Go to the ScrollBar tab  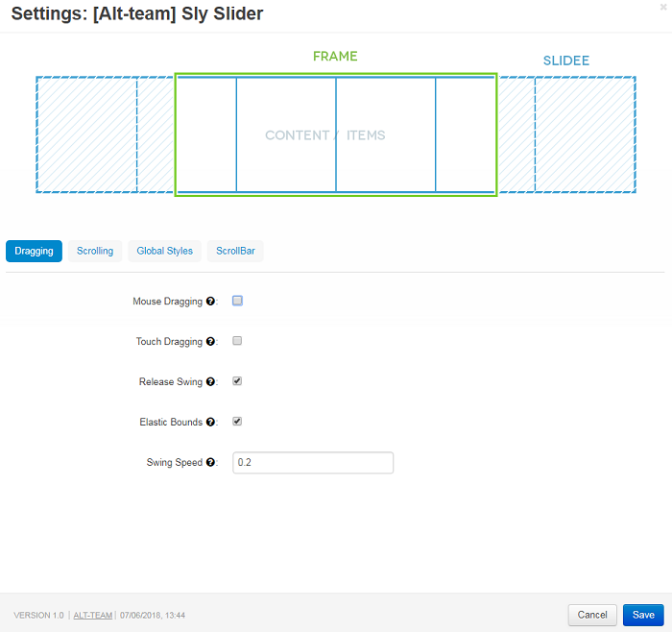click(x=235, y=251)
